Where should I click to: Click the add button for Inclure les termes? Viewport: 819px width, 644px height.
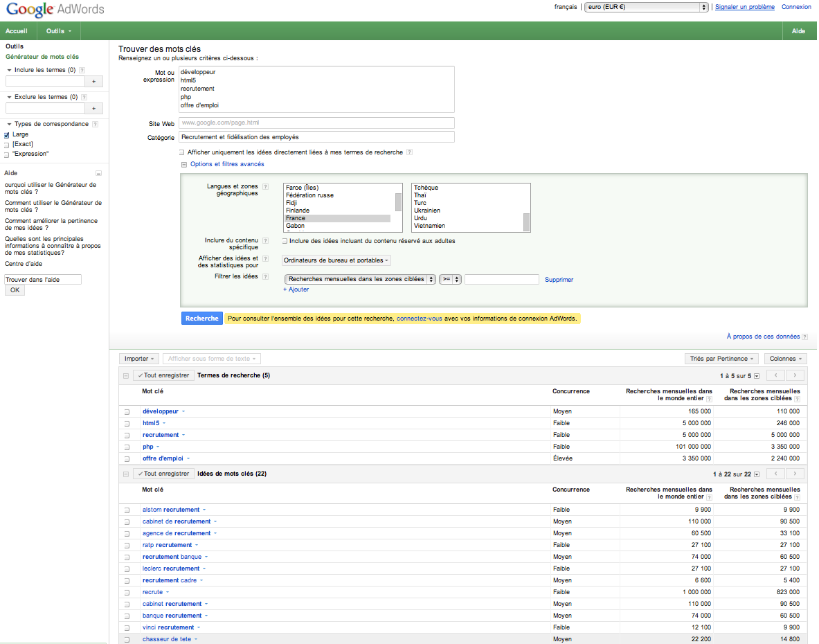tap(94, 82)
